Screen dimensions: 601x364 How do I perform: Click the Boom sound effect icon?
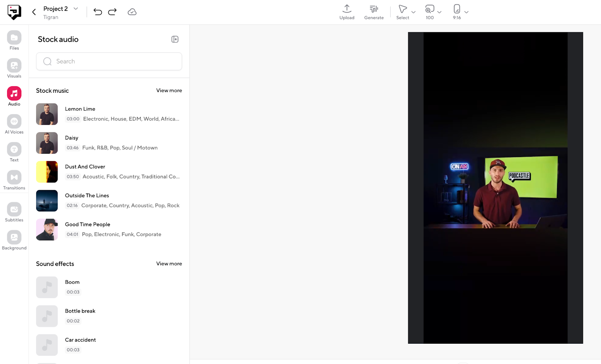tap(47, 287)
